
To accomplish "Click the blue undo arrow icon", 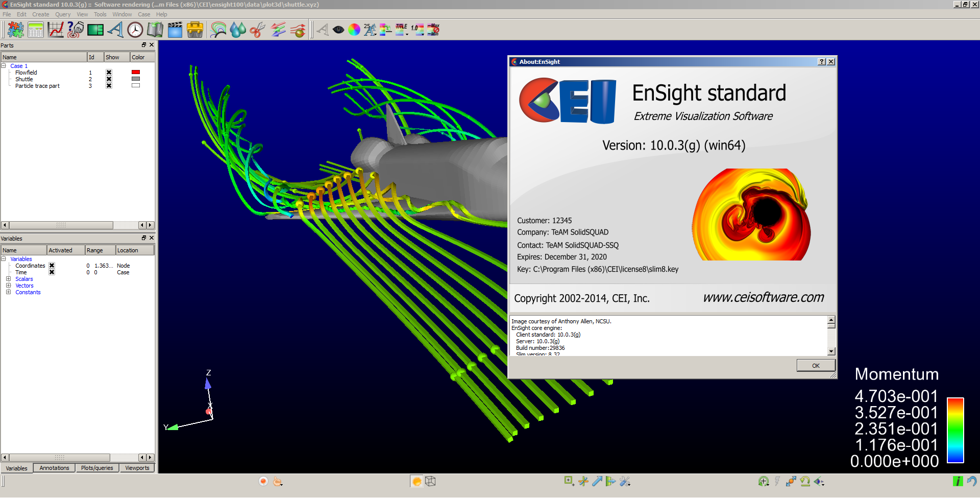I will tap(971, 481).
